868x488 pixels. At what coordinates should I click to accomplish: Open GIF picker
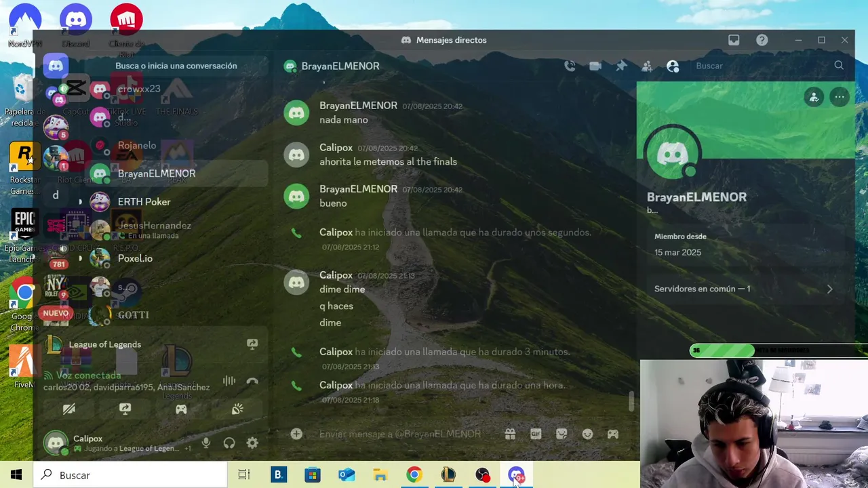tap(536, 434)
